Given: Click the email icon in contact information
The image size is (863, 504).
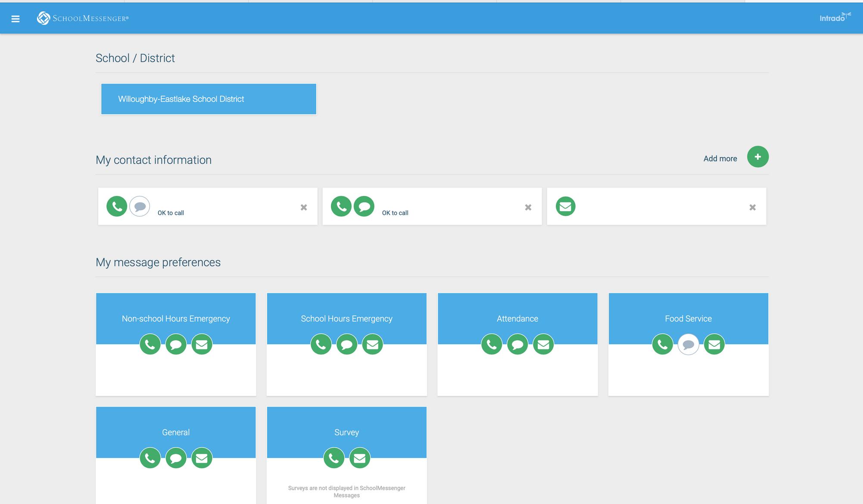Looking at the screenshot, I should pyautogui.click(x=565, y=206).
